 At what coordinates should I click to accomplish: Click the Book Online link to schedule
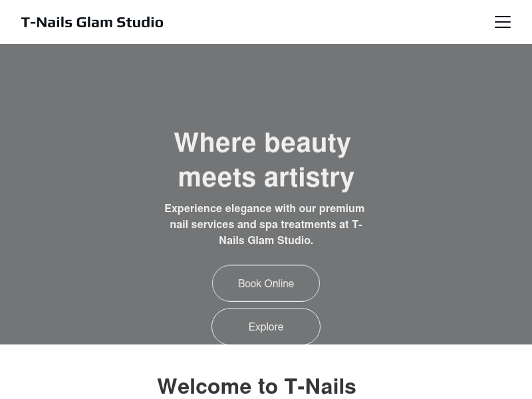click(266, 283)
